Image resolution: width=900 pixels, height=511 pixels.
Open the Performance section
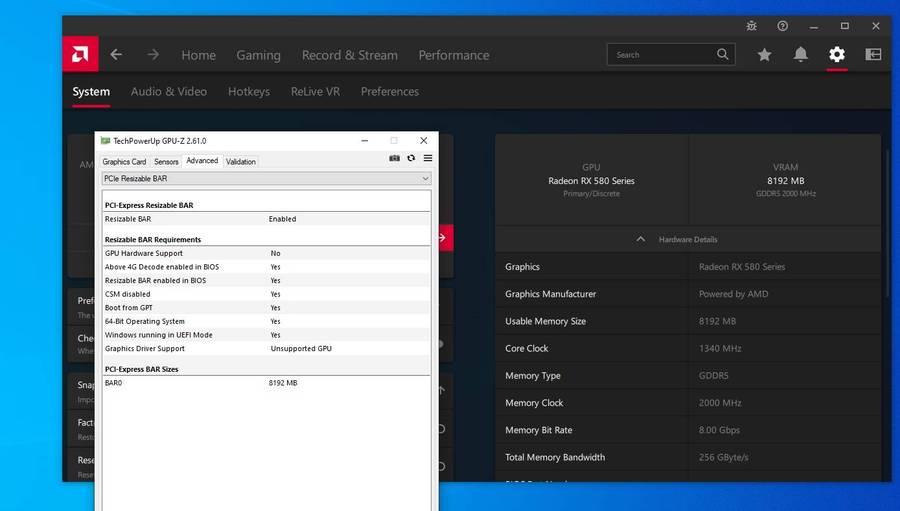453,55
